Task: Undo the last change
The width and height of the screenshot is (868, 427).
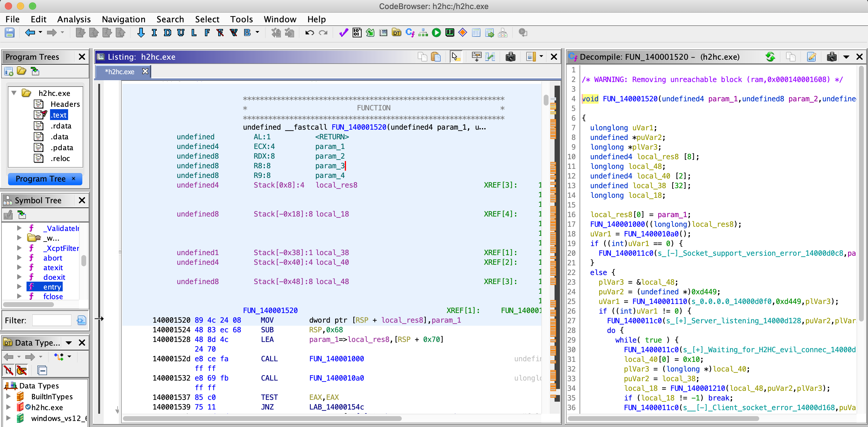Action: click(310, 33)
